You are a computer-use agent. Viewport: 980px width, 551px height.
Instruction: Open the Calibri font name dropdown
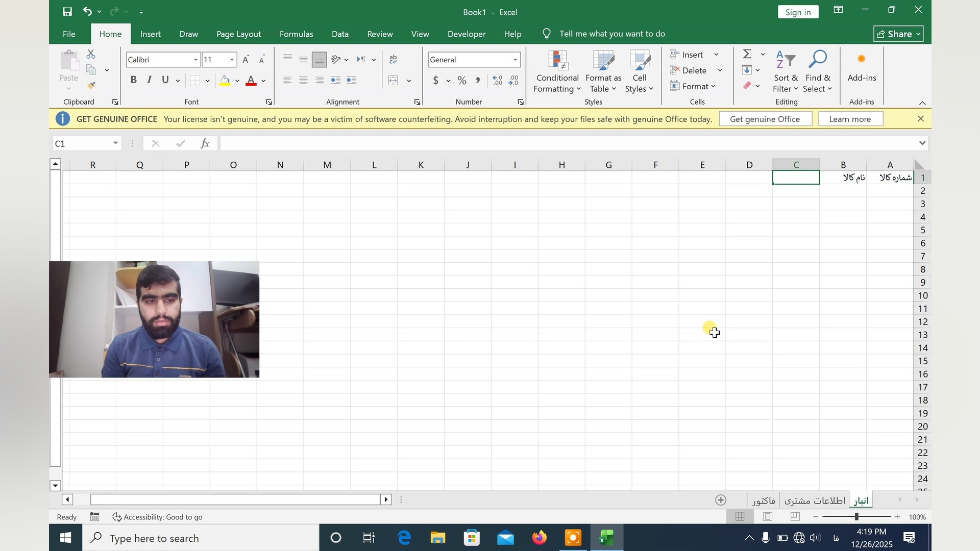point(195,60)
